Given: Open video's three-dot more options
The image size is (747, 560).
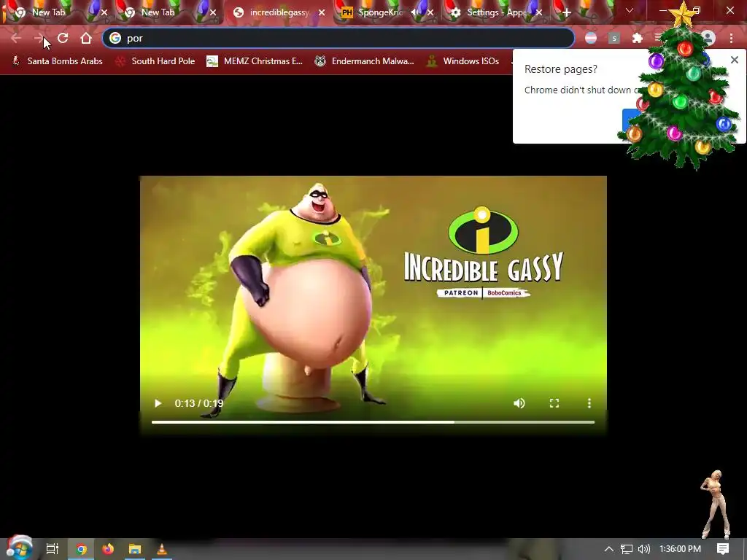Looking at the screenshot, I should (x=589, y=403).
